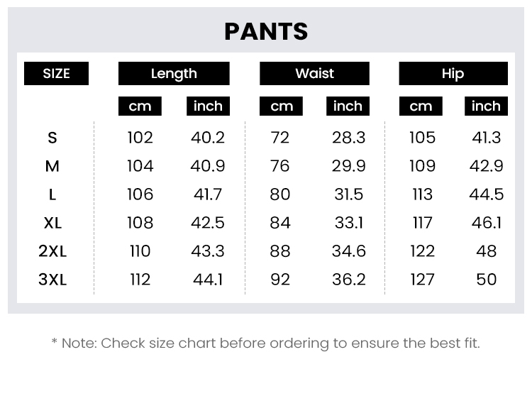Select the S size row label
Screen dimensions: 532x396
point(52,138)
